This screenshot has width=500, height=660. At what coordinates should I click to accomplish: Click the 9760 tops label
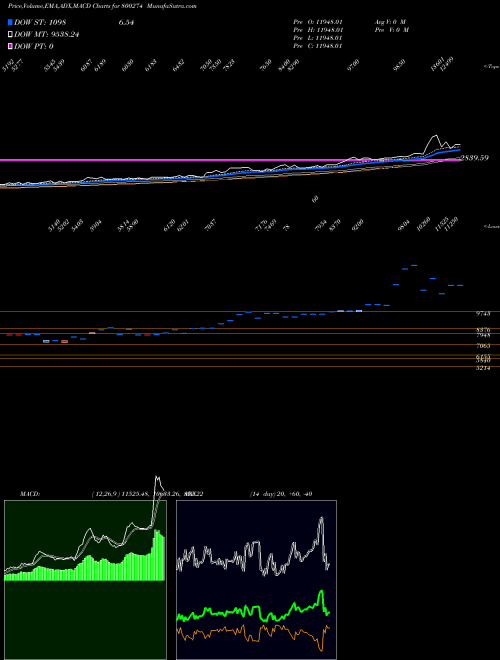point(353,66)
